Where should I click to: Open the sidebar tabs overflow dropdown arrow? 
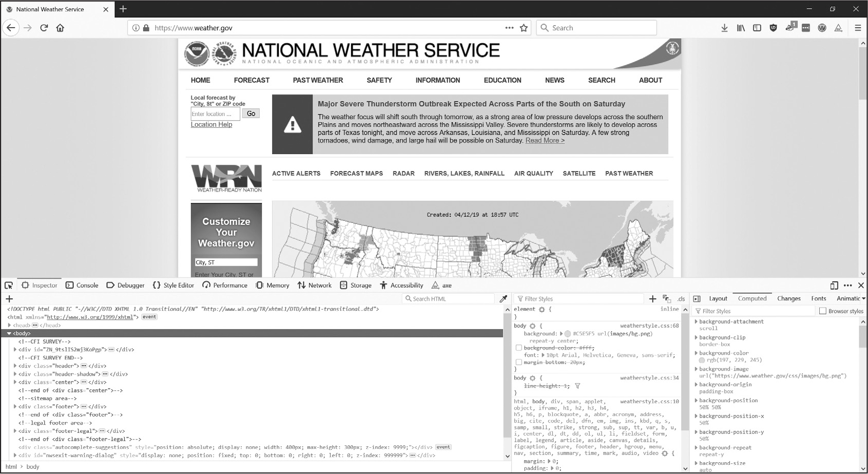coord(863,298)
